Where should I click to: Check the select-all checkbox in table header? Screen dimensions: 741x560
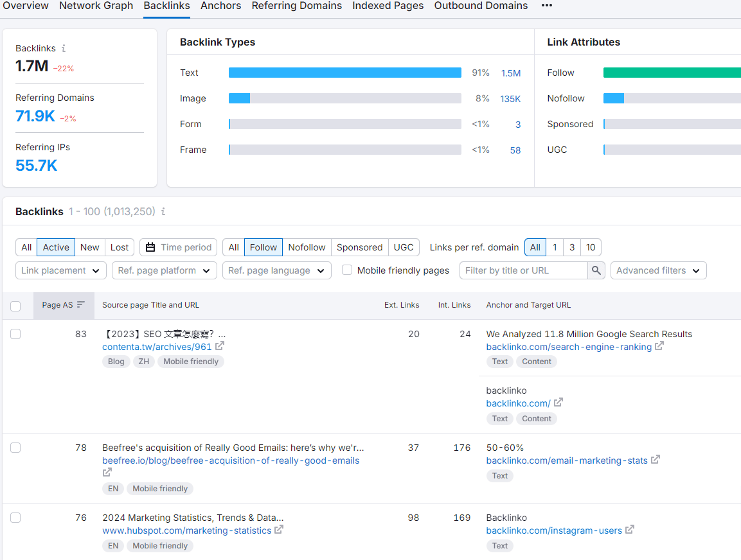coord(15,306)
